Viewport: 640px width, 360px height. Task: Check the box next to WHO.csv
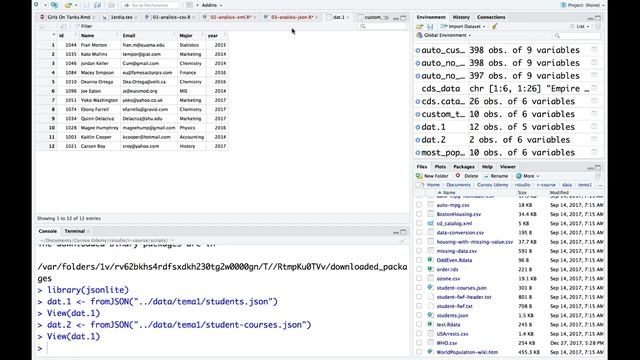(419, 343)
